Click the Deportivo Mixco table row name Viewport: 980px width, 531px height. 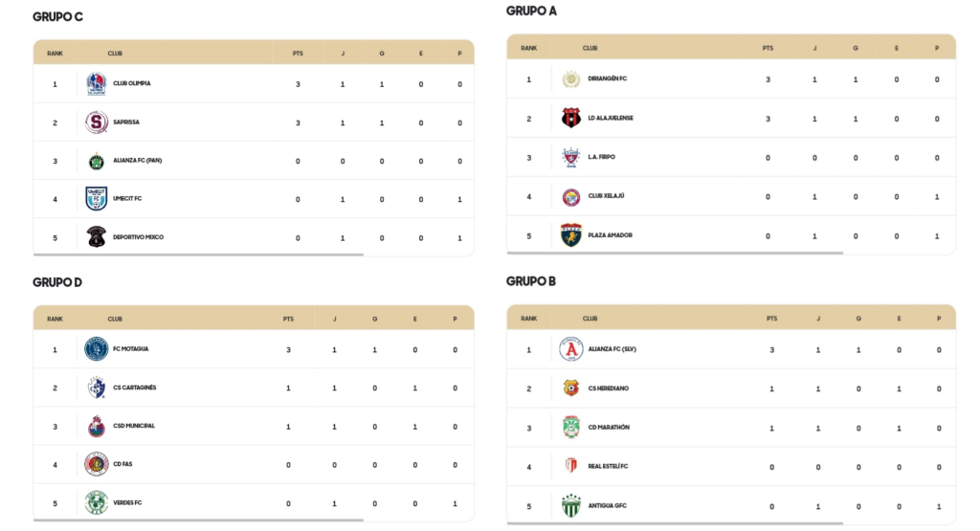[x=138, y=237]
